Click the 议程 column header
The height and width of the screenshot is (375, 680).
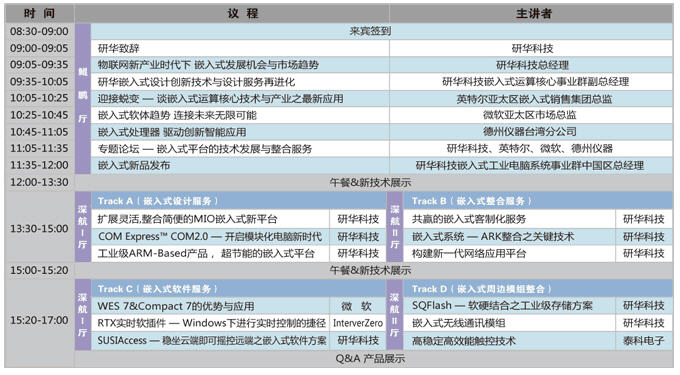[x=243, y=13]
